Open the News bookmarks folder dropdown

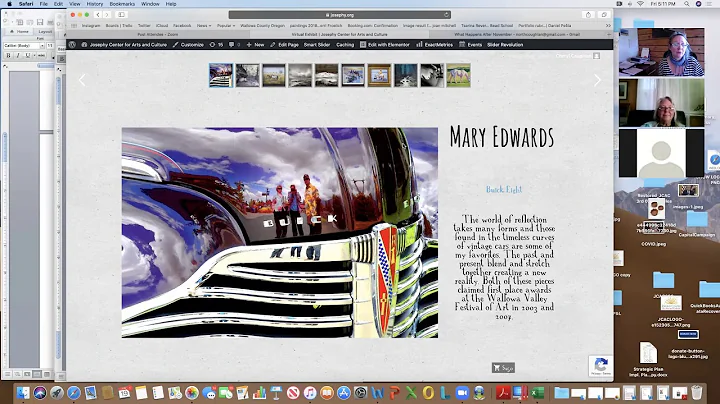[204, 26]
